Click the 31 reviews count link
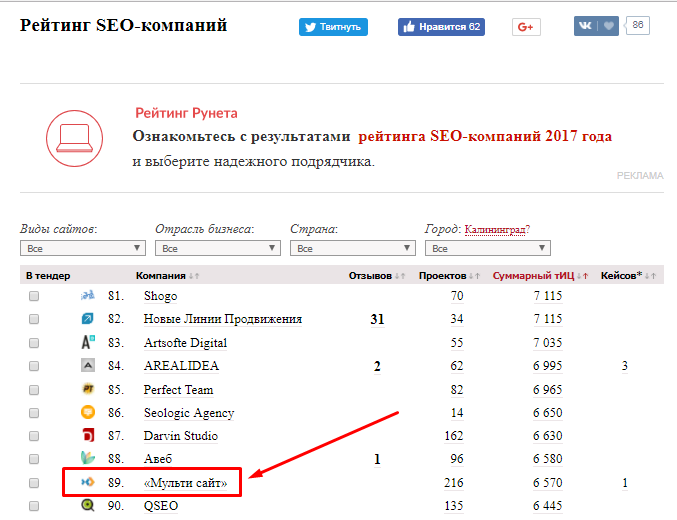The height and width of the screenshot is (520, 677). pyautogui.click(x=377, y=320)
